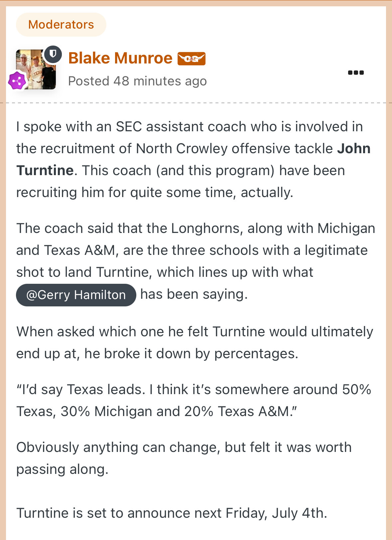Click the 'has been saying.' text after mention

click(194, 294)
